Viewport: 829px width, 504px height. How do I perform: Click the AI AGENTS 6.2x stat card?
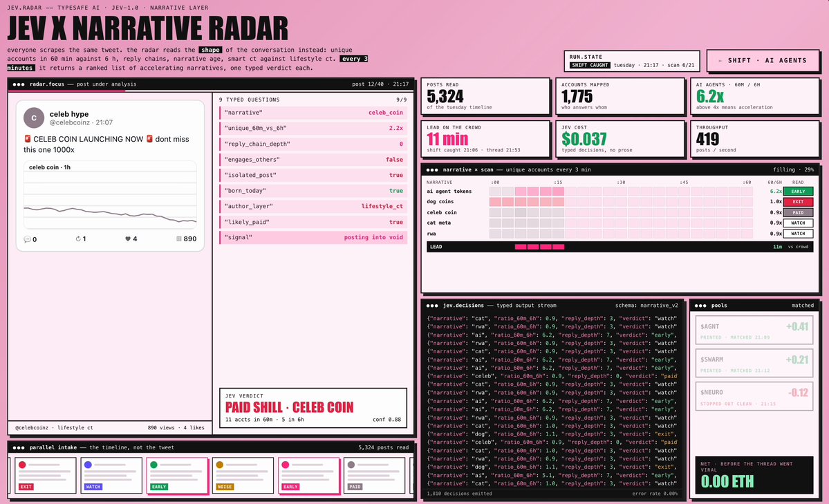[755, 96]
